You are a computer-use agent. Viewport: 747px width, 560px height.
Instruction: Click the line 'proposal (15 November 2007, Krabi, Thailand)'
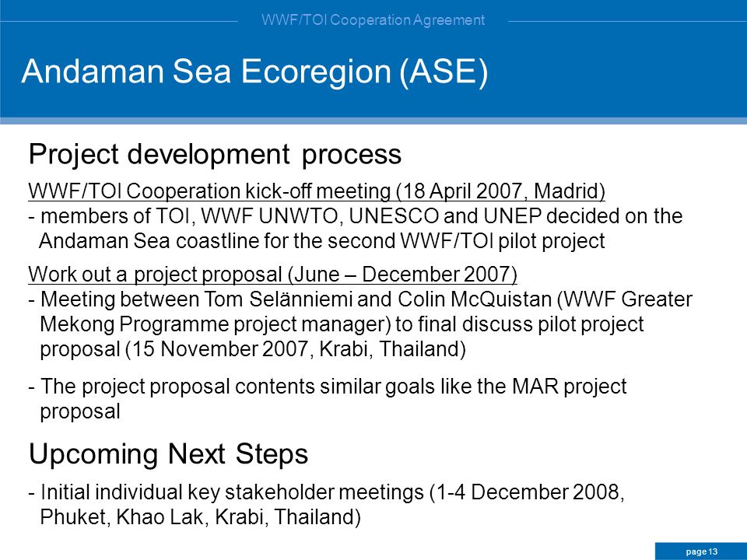[x=252, y=349]
